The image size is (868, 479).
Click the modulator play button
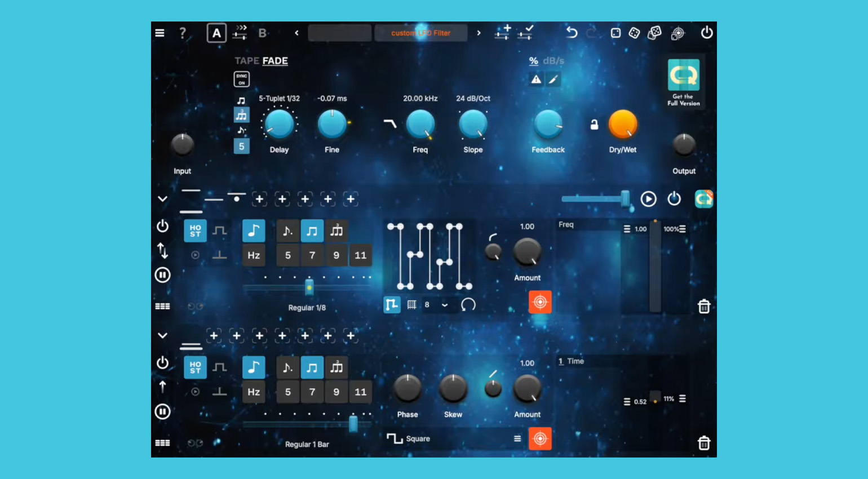[648, 199]
